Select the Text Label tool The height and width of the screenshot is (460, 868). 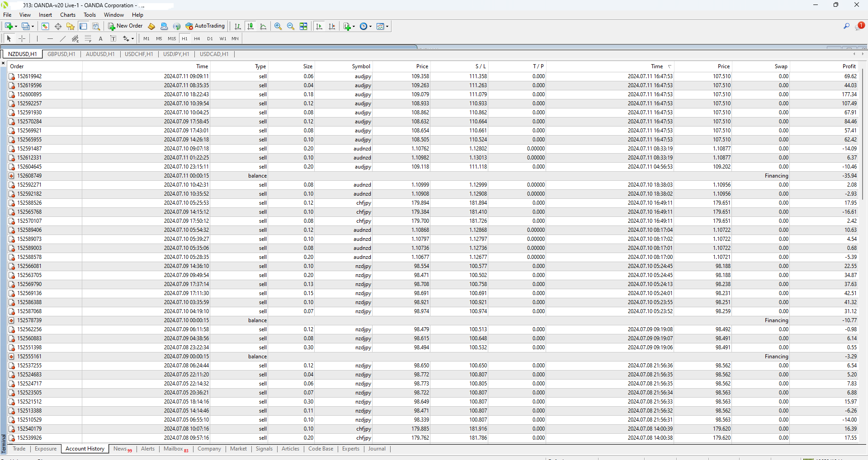pos(113,38)
